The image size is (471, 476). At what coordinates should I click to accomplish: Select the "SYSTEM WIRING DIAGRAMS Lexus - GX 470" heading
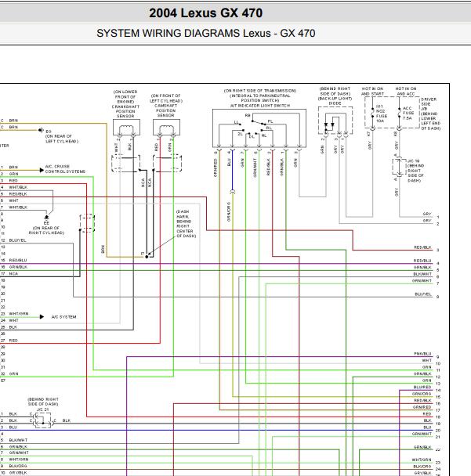[x=206, y=33]
